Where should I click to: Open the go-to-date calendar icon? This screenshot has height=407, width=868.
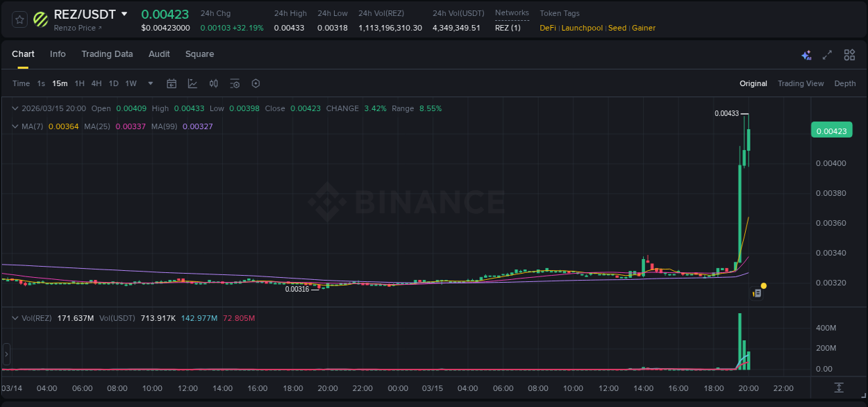coord(172,83)
